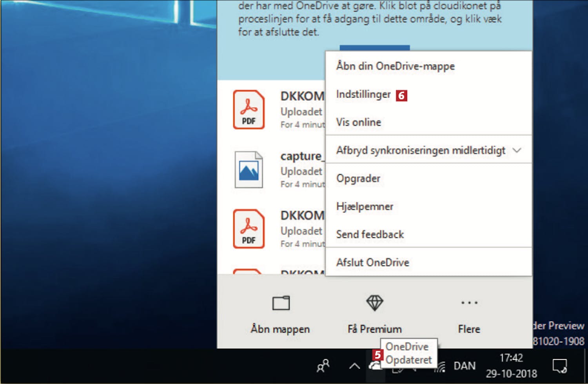This screenshot has height=384, width=588.
Task: Click the 'Få Premium' label
Action: point(375,329)
